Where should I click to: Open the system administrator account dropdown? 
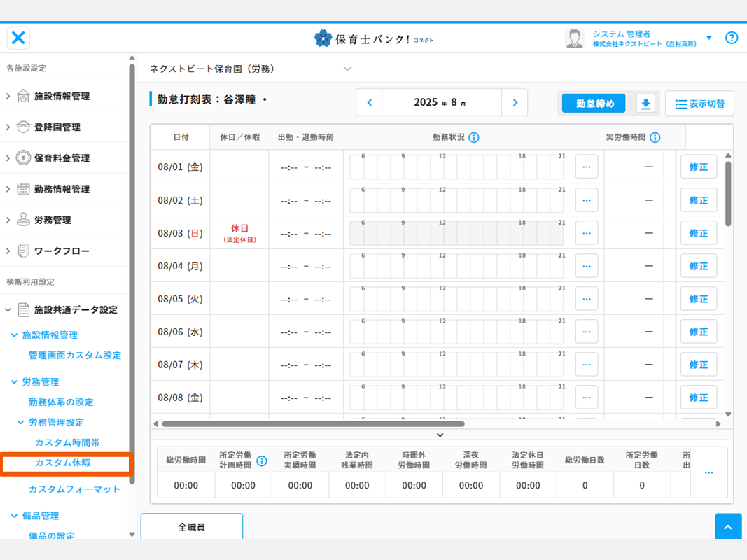[x=708, y=38]
